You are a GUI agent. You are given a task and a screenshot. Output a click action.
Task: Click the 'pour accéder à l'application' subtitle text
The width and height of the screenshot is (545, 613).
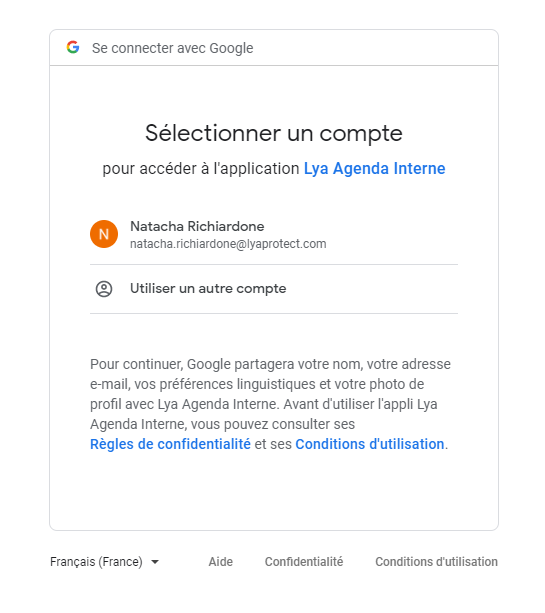(x=201, y=168)
